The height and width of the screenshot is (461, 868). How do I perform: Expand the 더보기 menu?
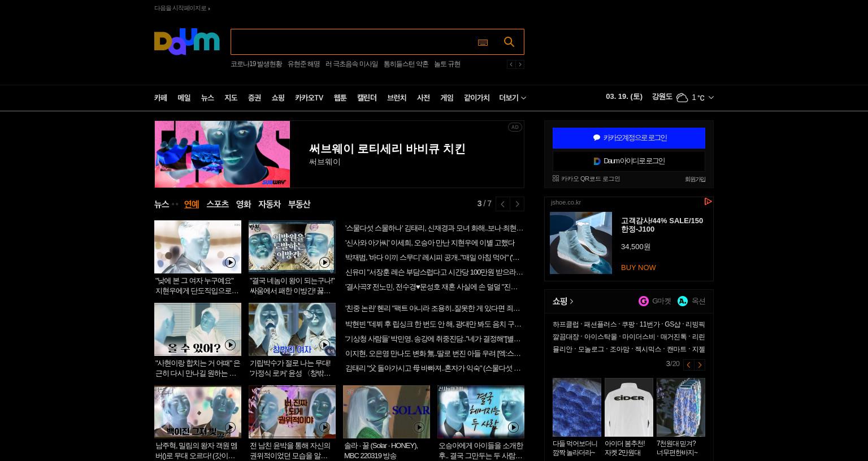(x=513, y=98)
